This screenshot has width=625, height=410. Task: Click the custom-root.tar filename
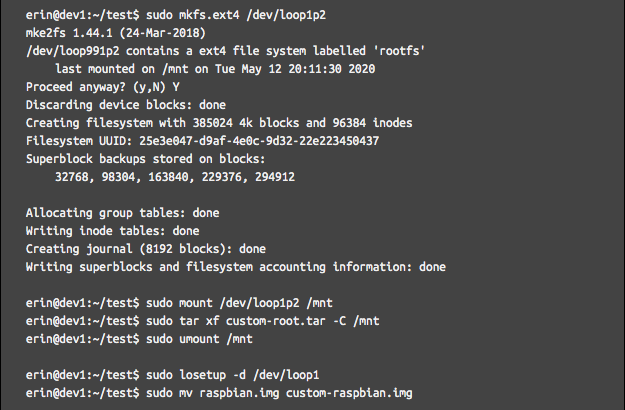pos(275,321)
